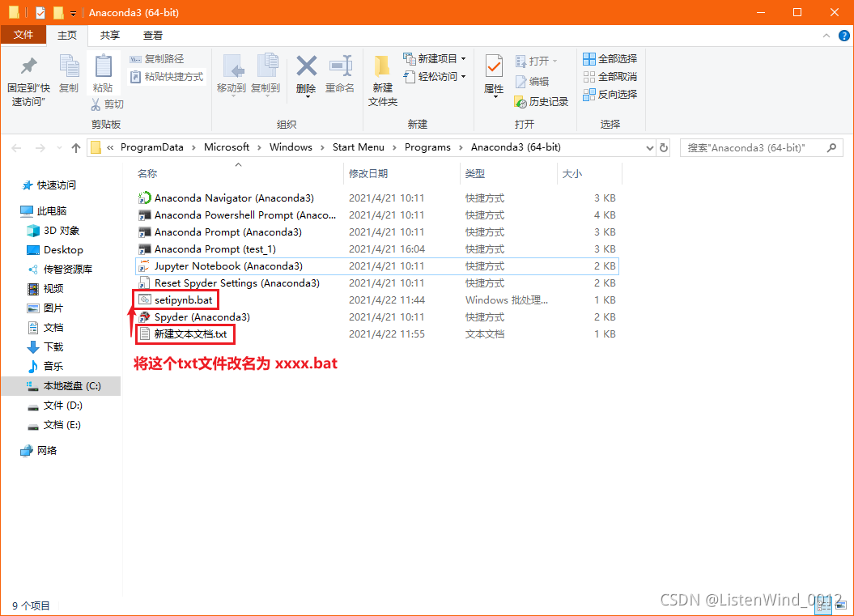
Task: Click the Refresh button
Action: (x=664, y=147)
